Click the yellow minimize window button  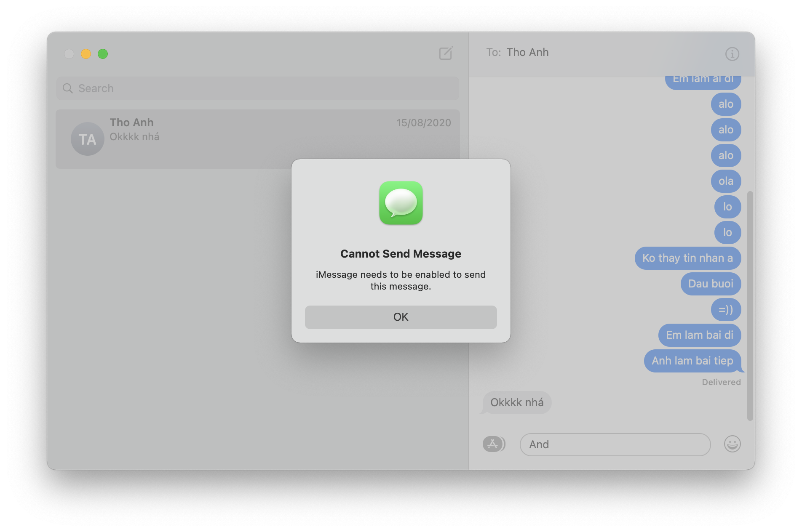(86, 54)
